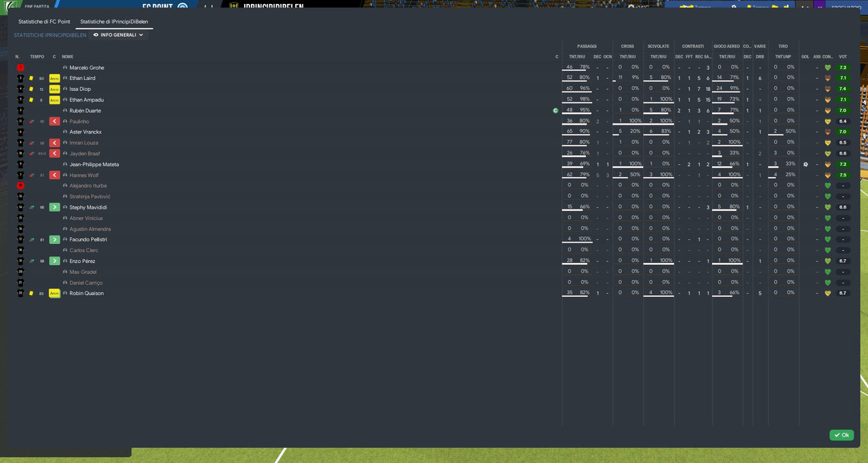The width and height of the screenshot is (868, 463).
Task: Sort players by the Vot rating column
Action: click(843, 57)
